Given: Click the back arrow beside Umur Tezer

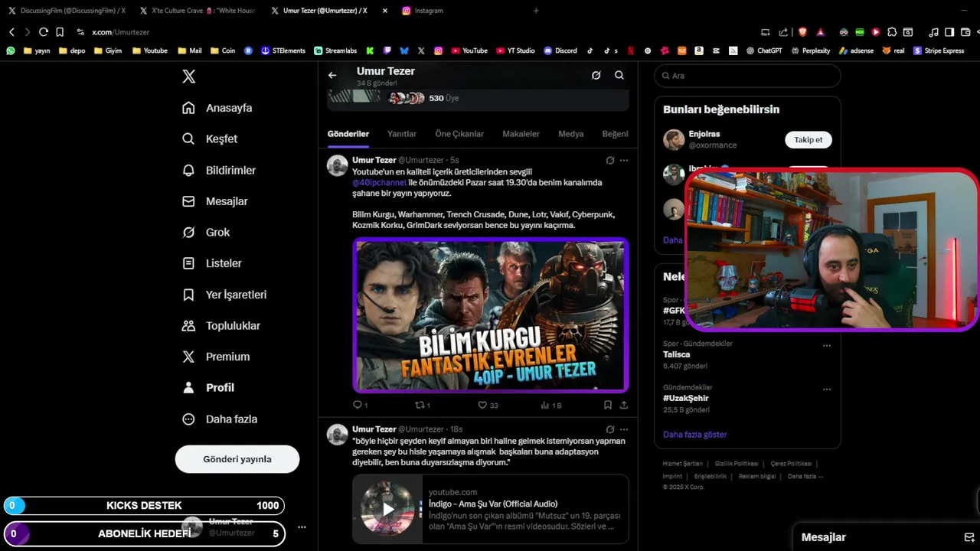Looking at the screenshot, I should click(332, 75).
